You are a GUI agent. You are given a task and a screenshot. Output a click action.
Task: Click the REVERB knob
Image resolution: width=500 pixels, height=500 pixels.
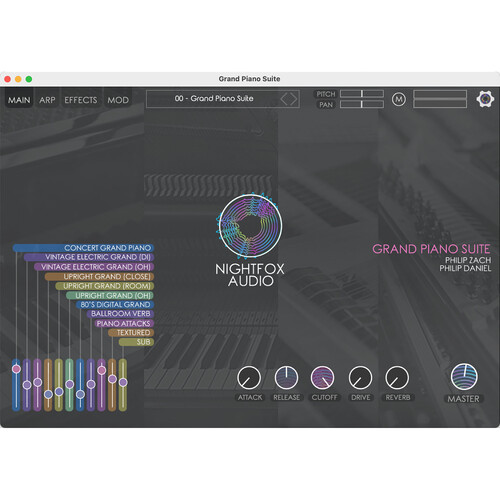[397, 378]
